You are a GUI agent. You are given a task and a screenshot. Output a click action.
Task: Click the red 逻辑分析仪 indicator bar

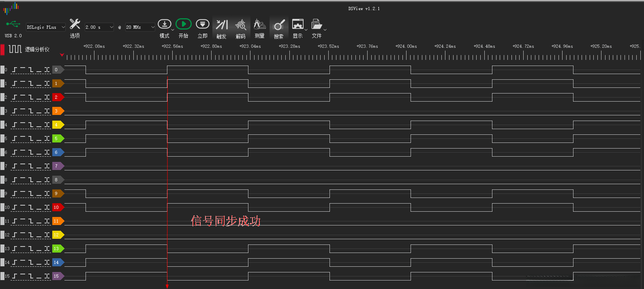click(x=2, y=49)
